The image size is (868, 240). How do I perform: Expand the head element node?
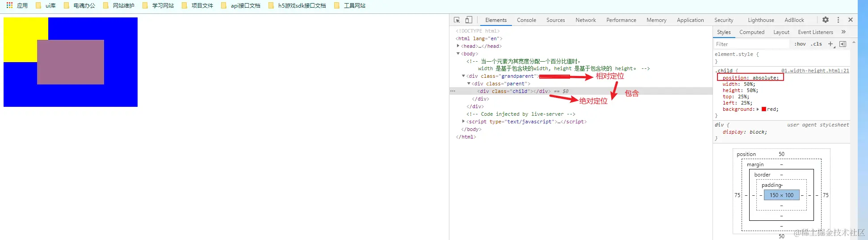(x=458, y=46)
